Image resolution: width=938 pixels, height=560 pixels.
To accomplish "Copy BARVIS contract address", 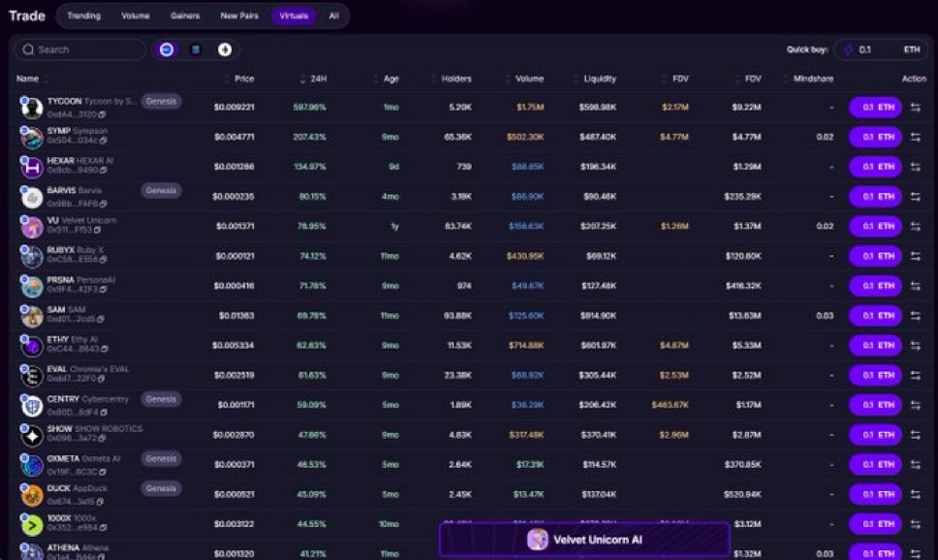I will pyautogui.click(x=104, y=204).
